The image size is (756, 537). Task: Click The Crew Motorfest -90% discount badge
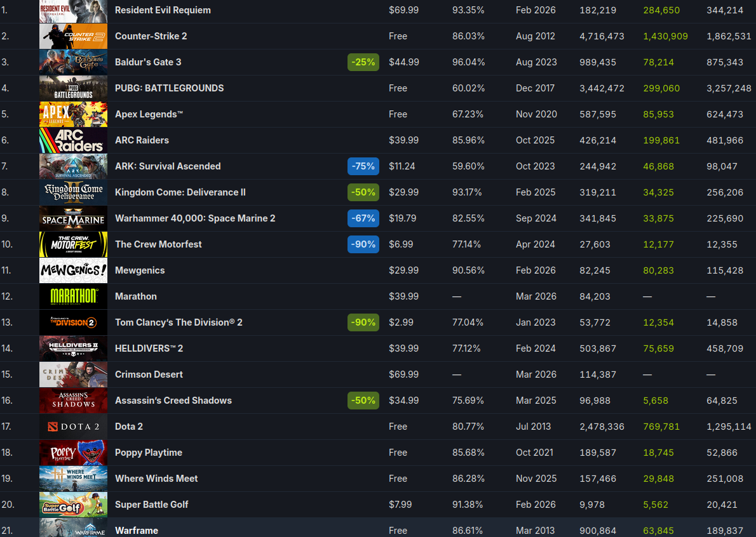click(x=363, y=244)
